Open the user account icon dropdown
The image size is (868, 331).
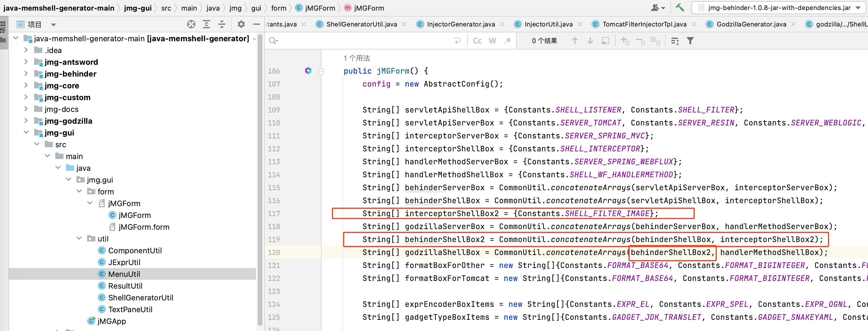(658, 7)
